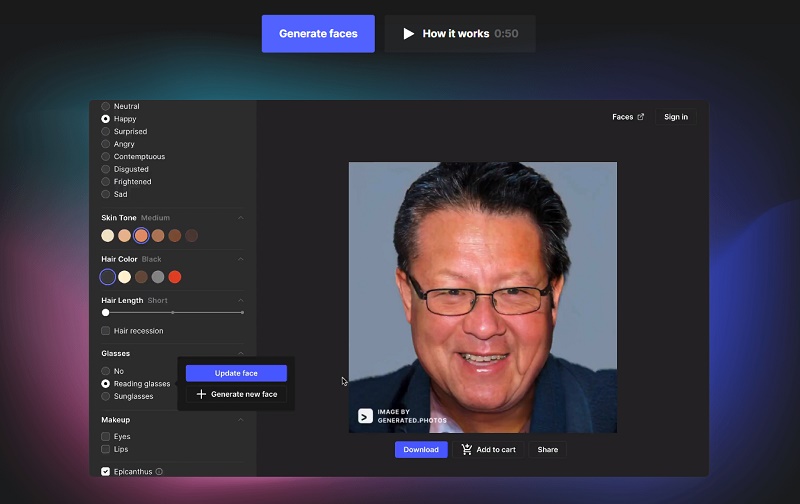This screenshot has height=504, width=800.
Task: Select the Frightened emotion
Action: coord(106,182)
